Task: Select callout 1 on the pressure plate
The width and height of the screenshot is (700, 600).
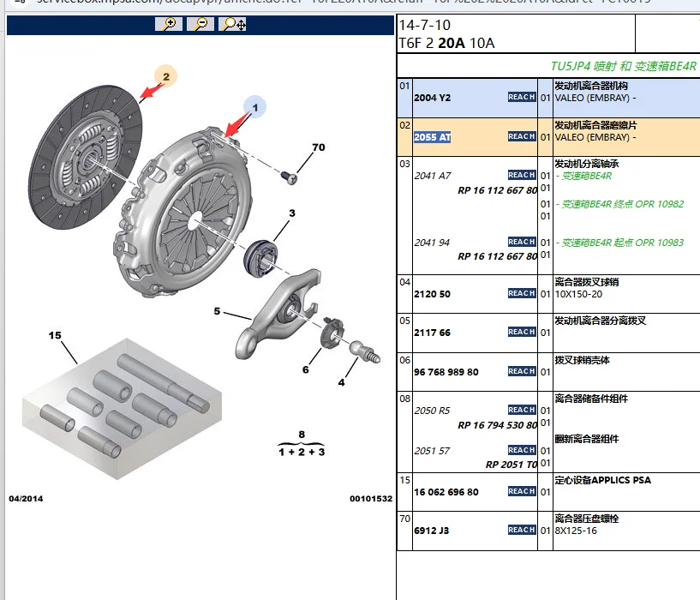Action: click(255, 108)
